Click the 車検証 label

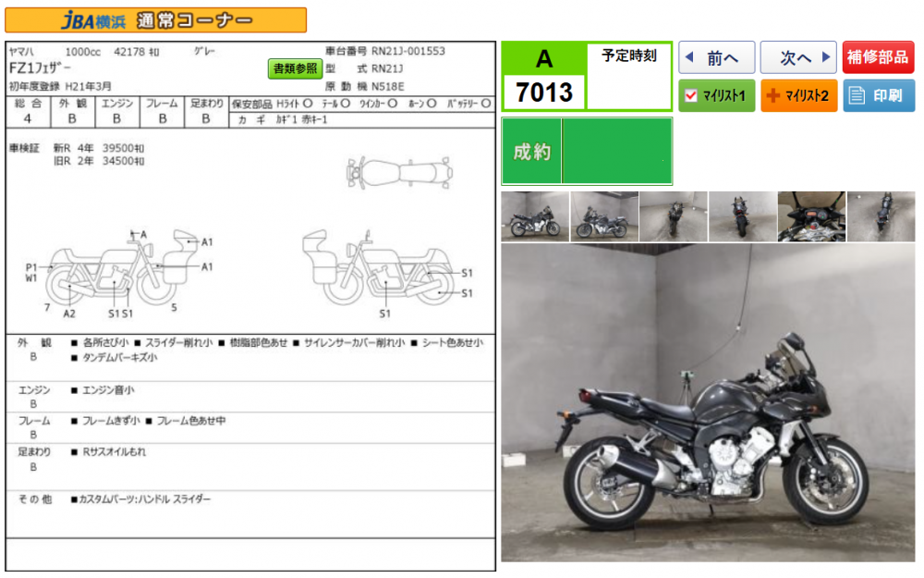(24, 148)
